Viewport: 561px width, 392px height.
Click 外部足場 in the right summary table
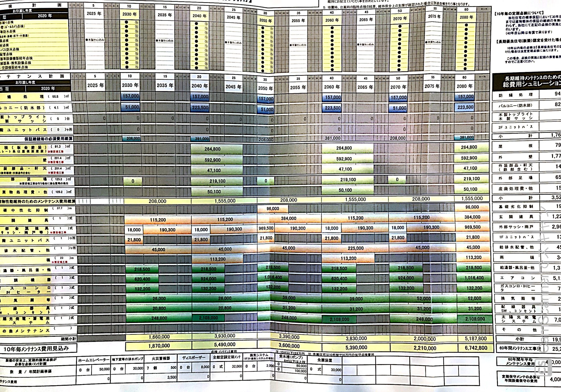[516, 178]
